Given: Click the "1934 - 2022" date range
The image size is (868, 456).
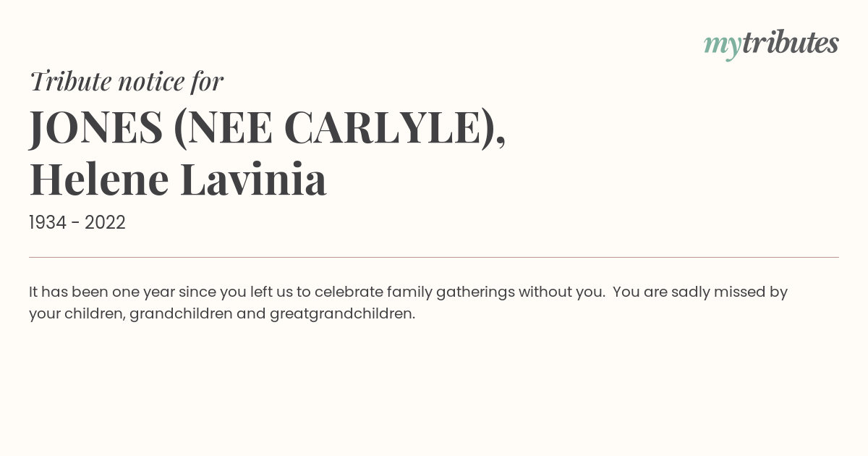Looking at the screenshot, I should point(77,223).
